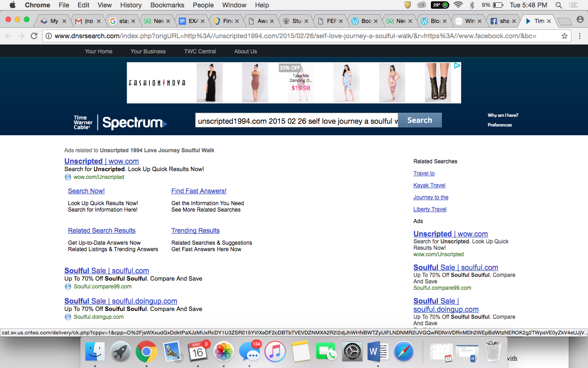Click the address bar URL
The image size is (588, 368).
click(x=295, y=36)
